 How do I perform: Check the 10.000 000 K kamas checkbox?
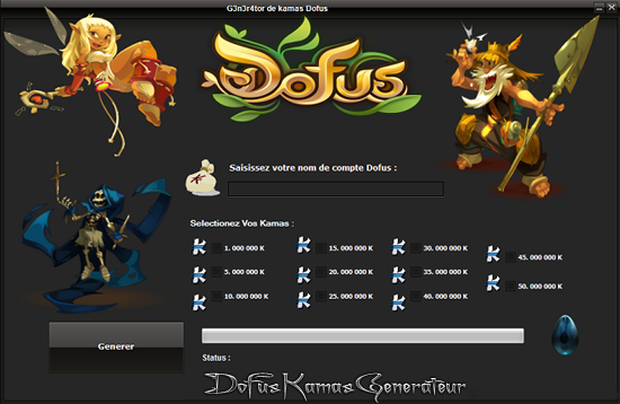tap(216, 296)
